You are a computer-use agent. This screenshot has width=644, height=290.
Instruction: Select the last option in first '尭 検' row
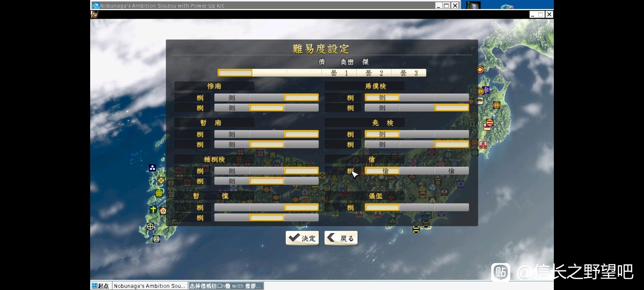point(452,134)
